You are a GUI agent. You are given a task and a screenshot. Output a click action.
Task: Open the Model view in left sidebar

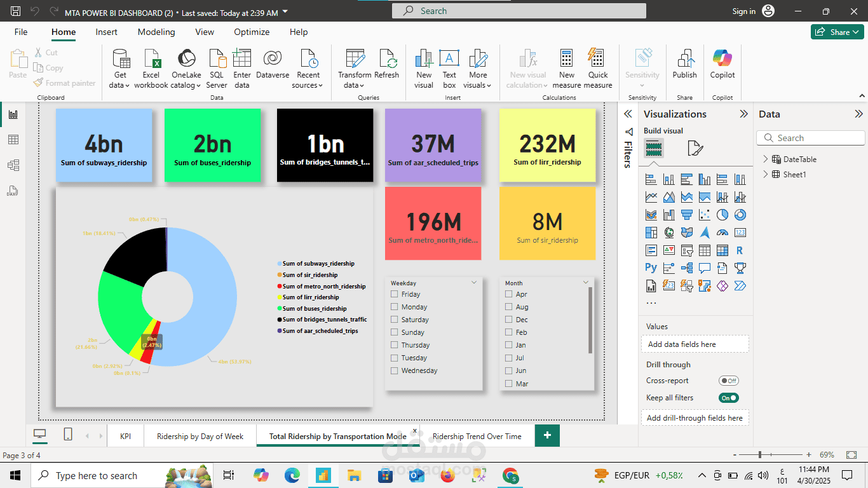[x=13, y=165]
